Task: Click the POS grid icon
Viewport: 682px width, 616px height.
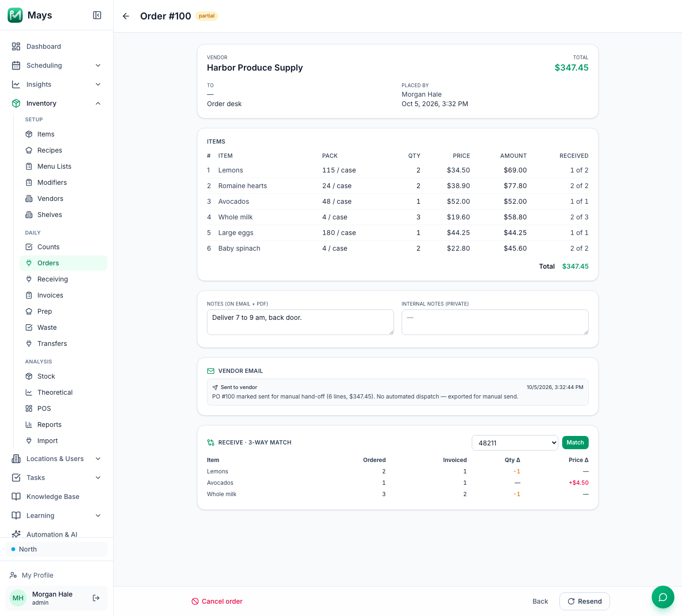Action: [x=29, y=408]
